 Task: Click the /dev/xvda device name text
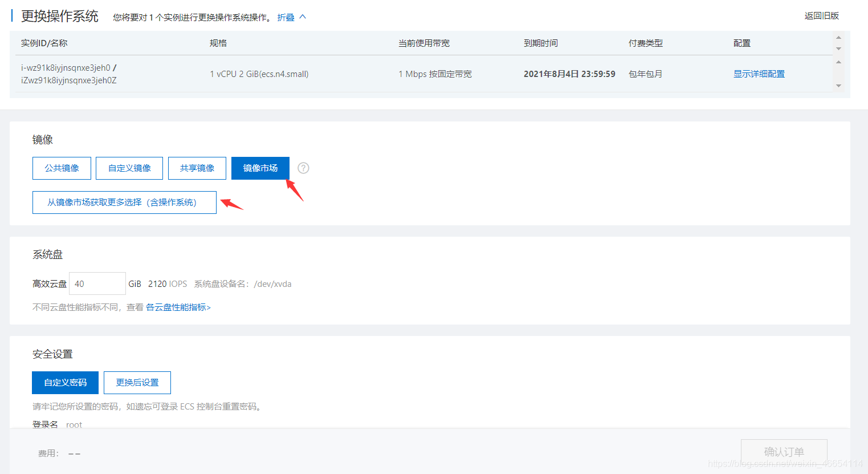(272, 284)
